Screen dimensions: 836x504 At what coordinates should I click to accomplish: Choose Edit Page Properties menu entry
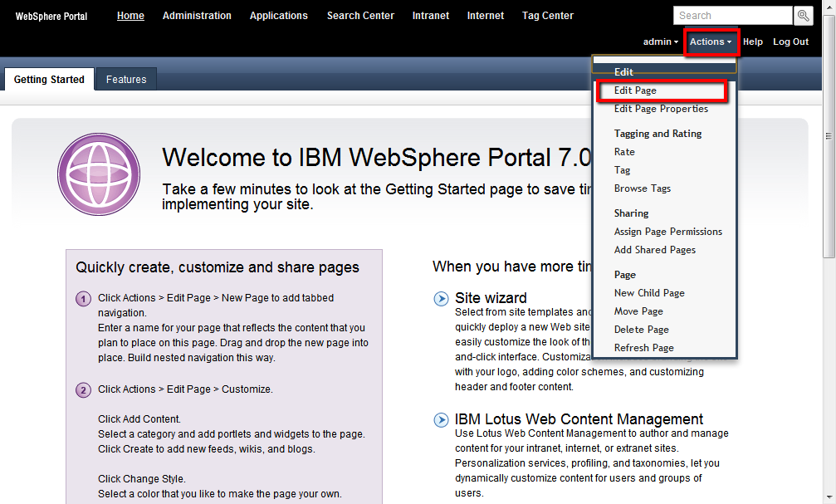pyautogui.click(x=661, y=109)
